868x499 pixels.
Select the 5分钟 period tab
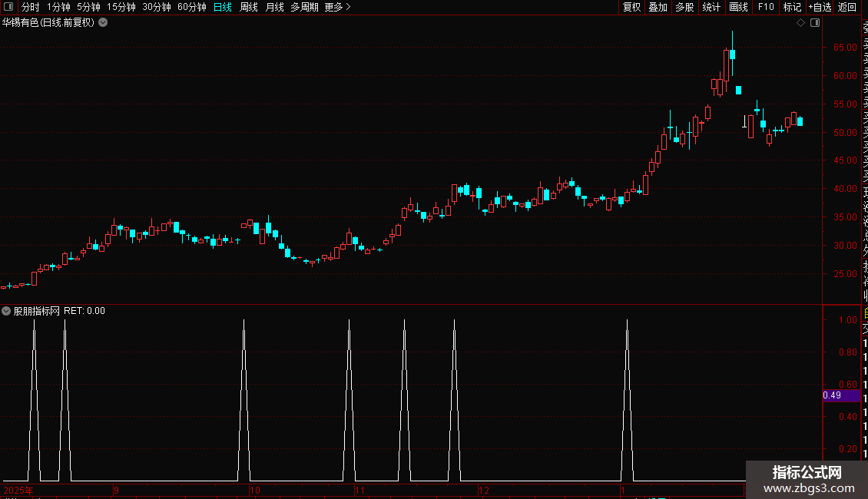click(88, 7)
